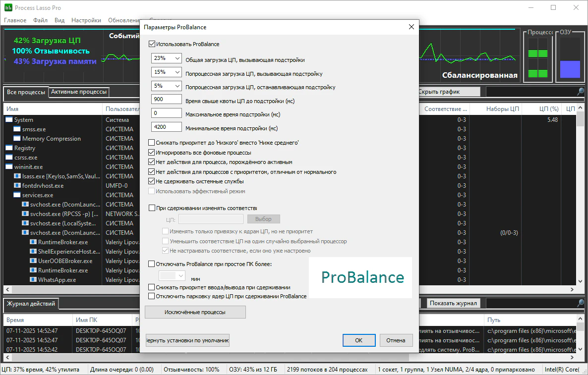Viewport: 588px width, 375px height.
Task: Click the wininit.exe process icon
Action: tap(9, 167)
